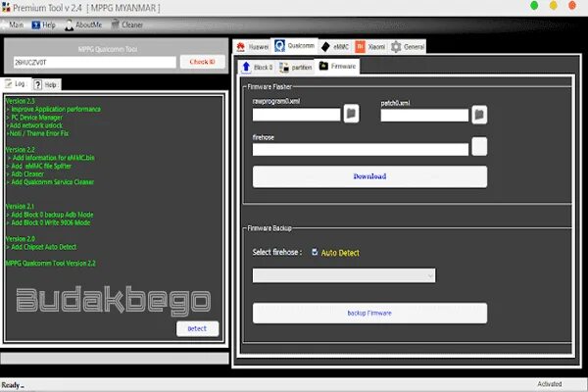Click 'Add Block 0 backup Adb Mode' line
Screen dimensions: 588x392
coord(52,215)
